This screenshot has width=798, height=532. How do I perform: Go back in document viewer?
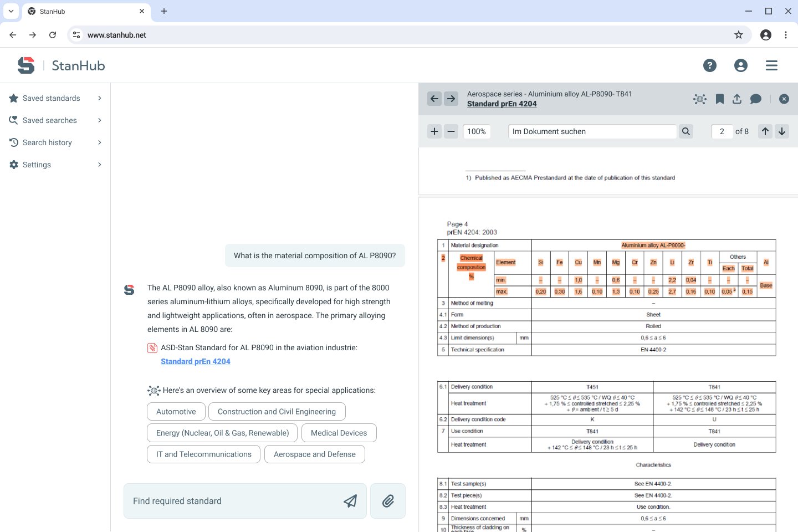[434, 99]
